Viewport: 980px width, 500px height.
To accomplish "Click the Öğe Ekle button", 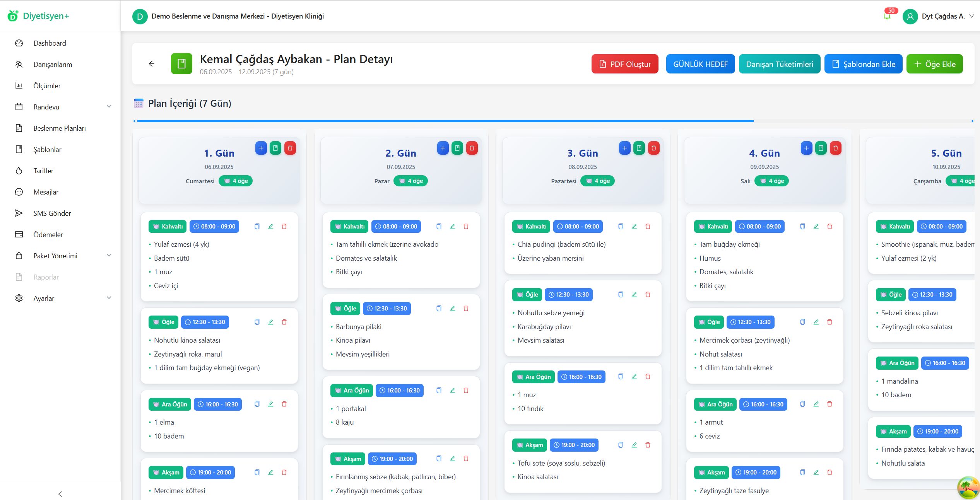I will (x=934, y=64).
